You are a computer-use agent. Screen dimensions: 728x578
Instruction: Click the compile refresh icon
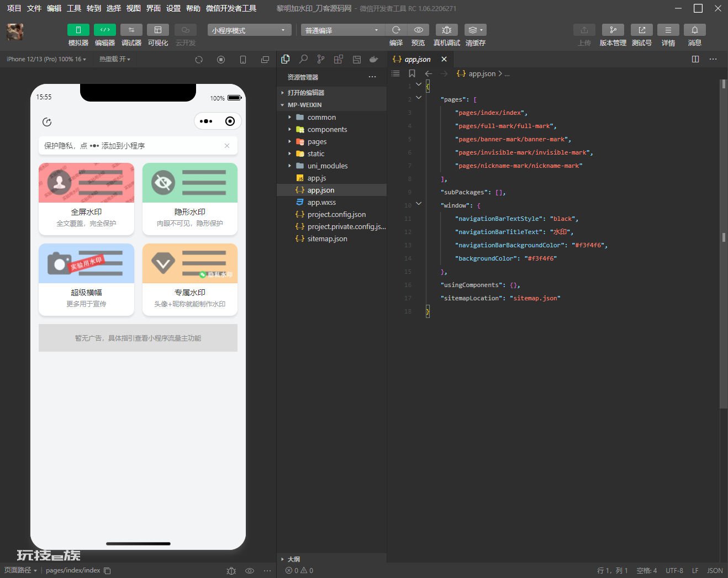[x=396, y=30]
